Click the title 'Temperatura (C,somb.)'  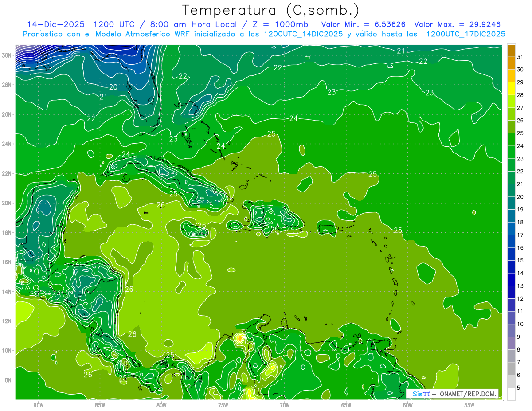point(271,11)
